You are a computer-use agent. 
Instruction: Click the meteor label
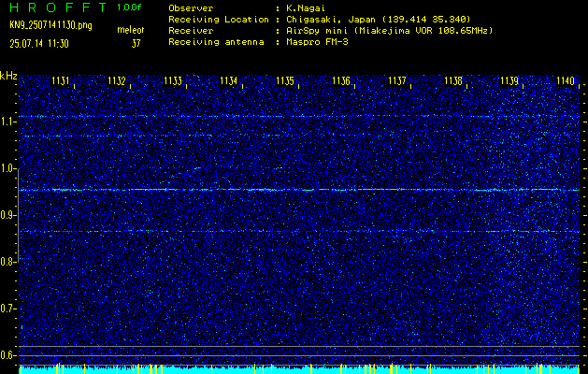tap(131, 30)
